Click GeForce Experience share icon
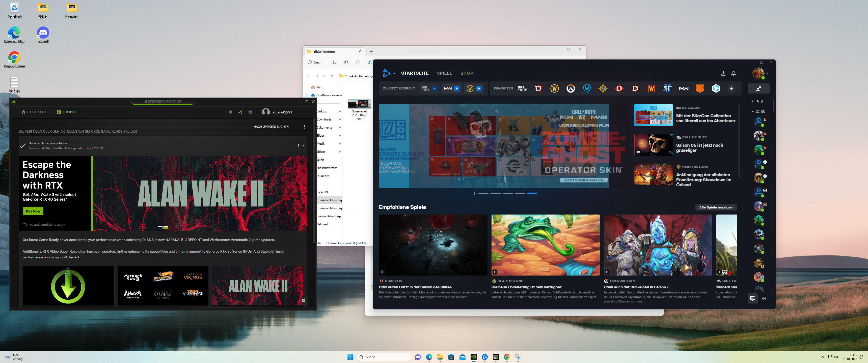868x363 pixels. (x=240, y=112)
